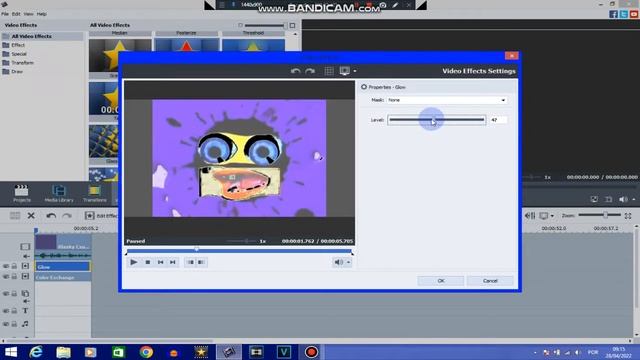This screenshot has height=360, width=640.
Task: Open the File menu
Action: tap(5, 14)
